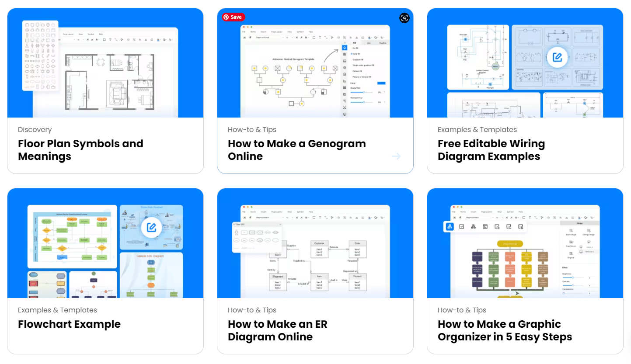Screen dimensions: 631x364
Task: Open "Floor Plan Symbols and Meanings" article
Action: [80, 150]
